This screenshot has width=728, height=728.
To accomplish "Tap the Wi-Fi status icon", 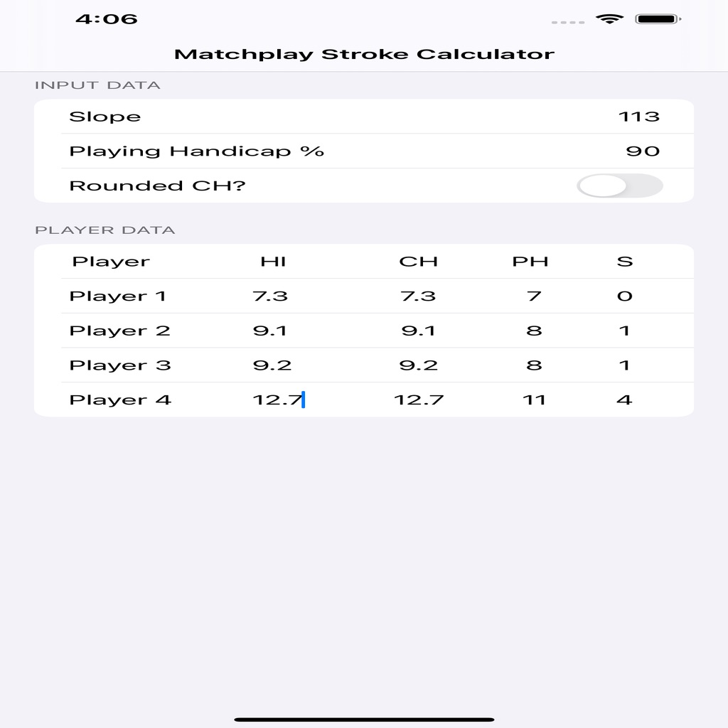I will [609, 19].
